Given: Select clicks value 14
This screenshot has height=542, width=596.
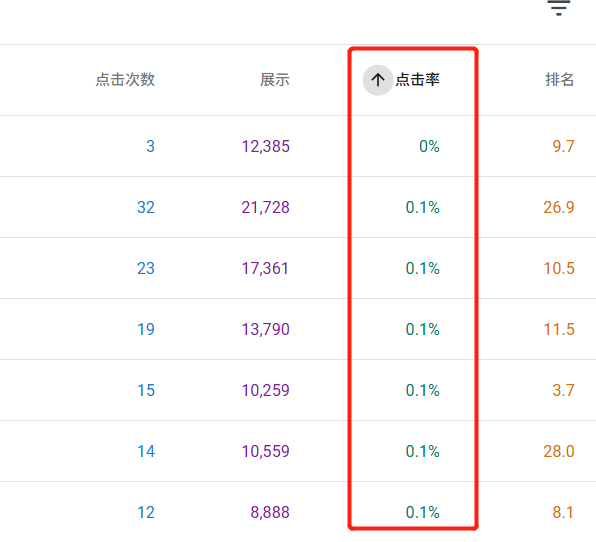Looking at the screenshot, I should pos(146,452).
